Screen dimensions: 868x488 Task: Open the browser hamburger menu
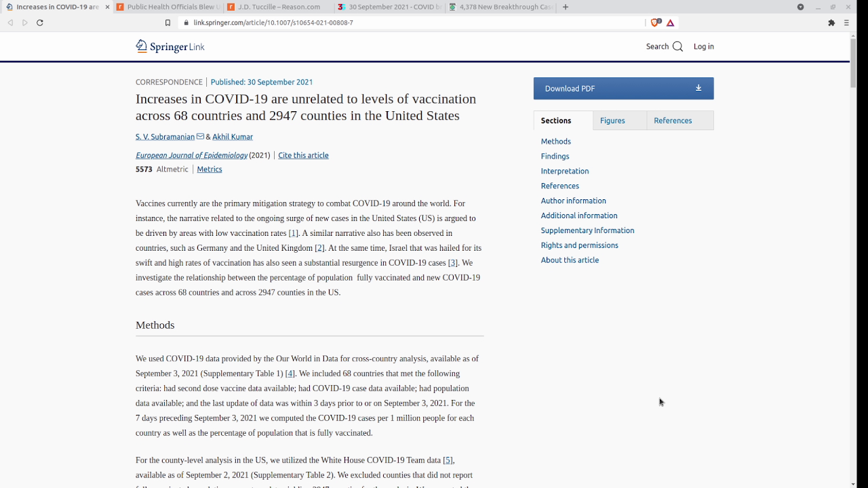pyautogui.click(x=846, y=22)
